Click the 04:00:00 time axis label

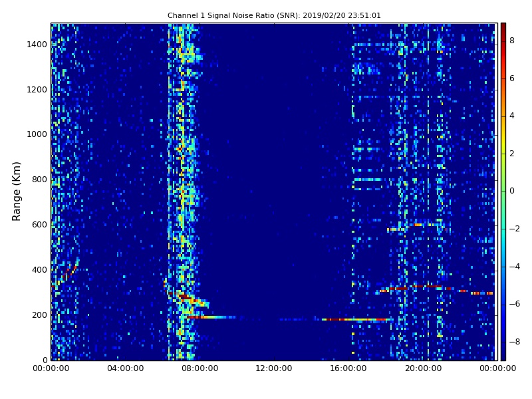coord(126,368)
